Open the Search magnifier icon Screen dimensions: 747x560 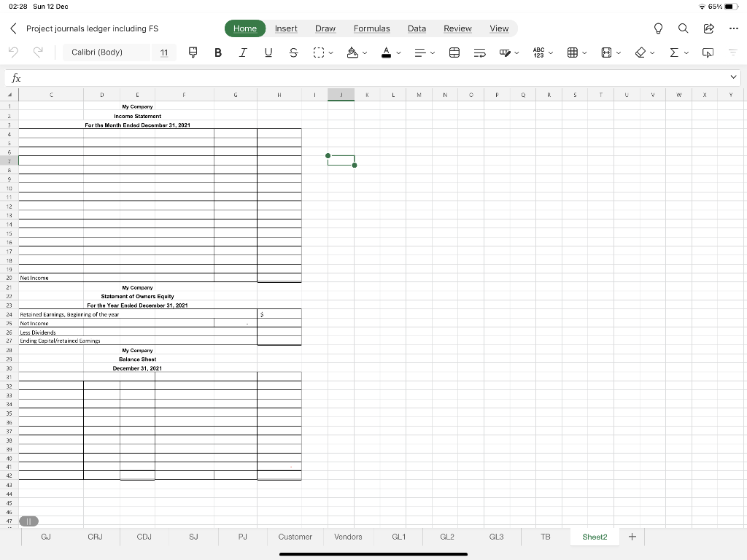[x=683, y=28]
